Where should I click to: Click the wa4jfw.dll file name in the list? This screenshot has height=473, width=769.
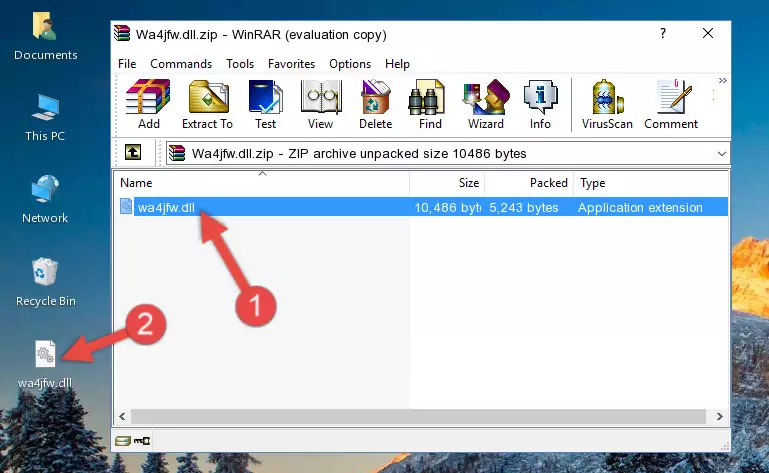[166, 207]
